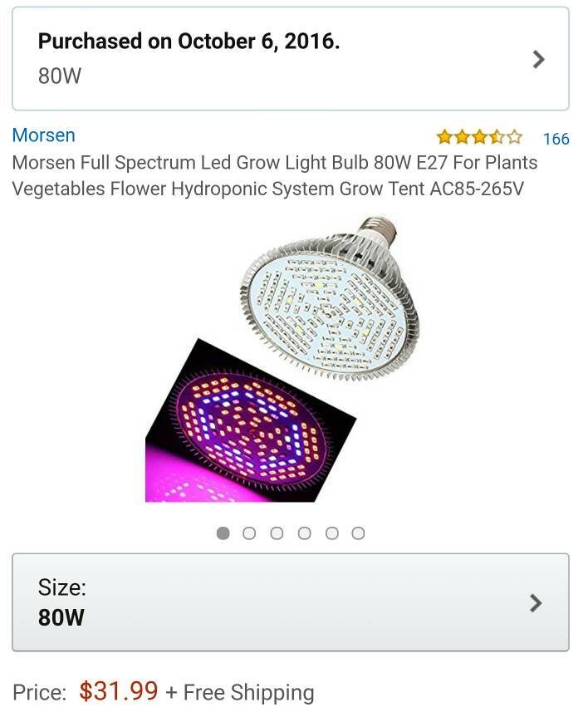This screenshot has width=588, height=712.
Task: Open the purchase details chevron arrow
Action: pyautogui.click(x=538, y=59)
